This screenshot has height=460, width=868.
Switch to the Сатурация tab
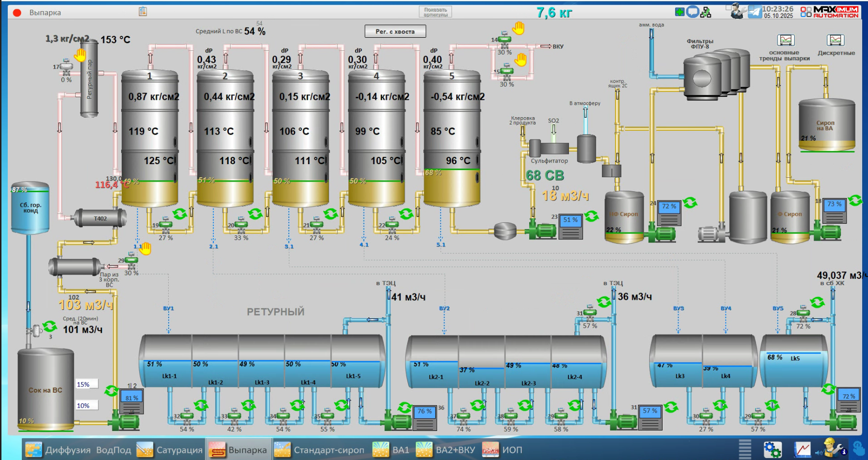pos(170,450)
